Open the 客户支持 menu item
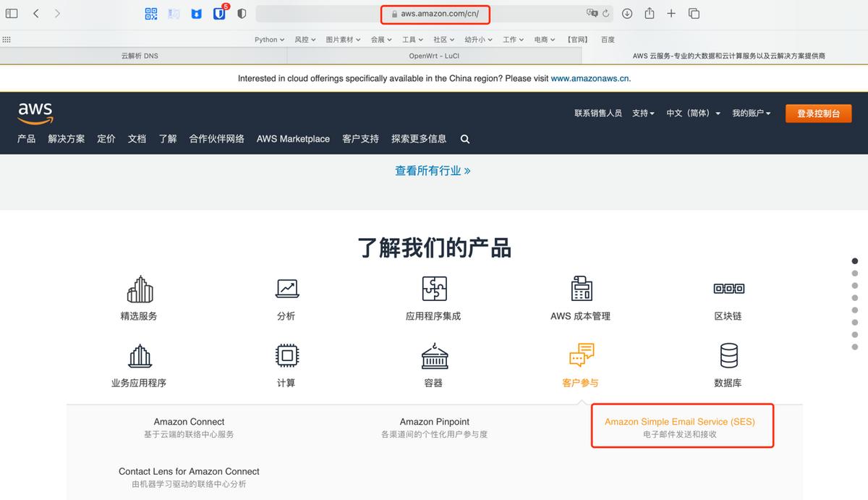The width and height of the screenshot is (868, 500). 360,139
